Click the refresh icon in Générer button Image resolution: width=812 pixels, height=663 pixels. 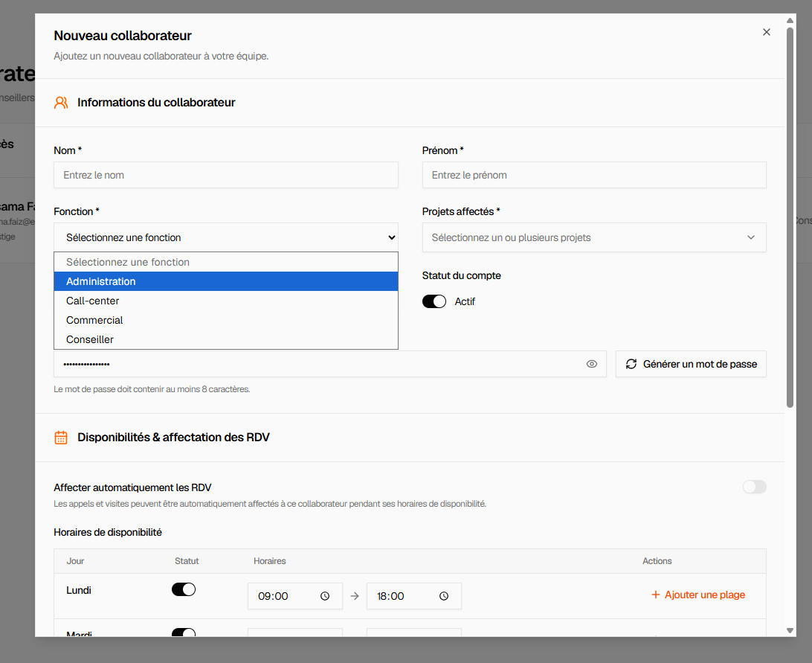click(x=631, y=364)
